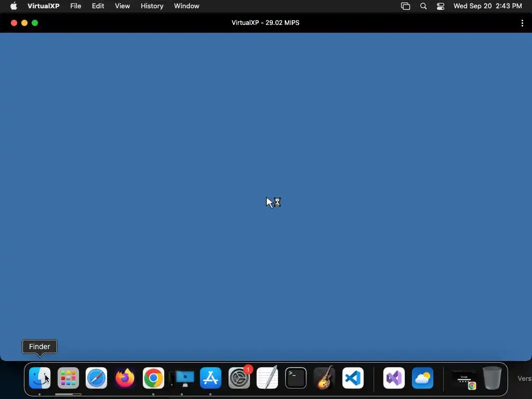The height and width of the screenshot is (399, 532).
Task: Launch GarageBand from the Dock
Action: point(324,377)
